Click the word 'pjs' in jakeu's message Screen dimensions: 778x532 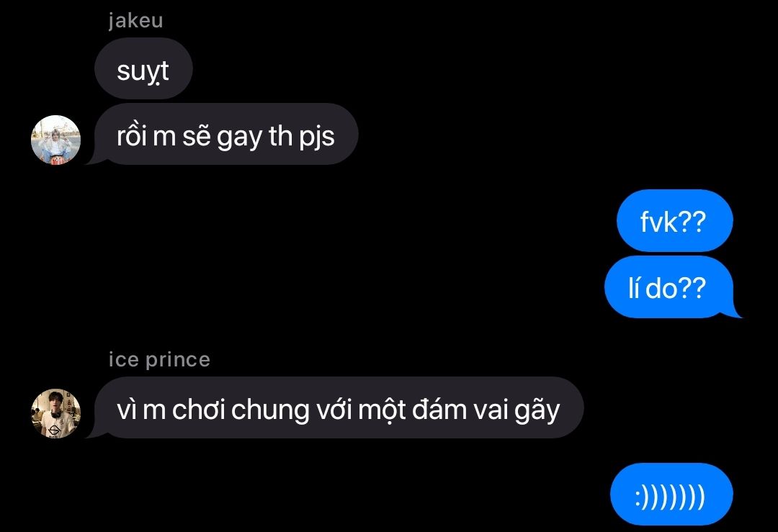317,136
